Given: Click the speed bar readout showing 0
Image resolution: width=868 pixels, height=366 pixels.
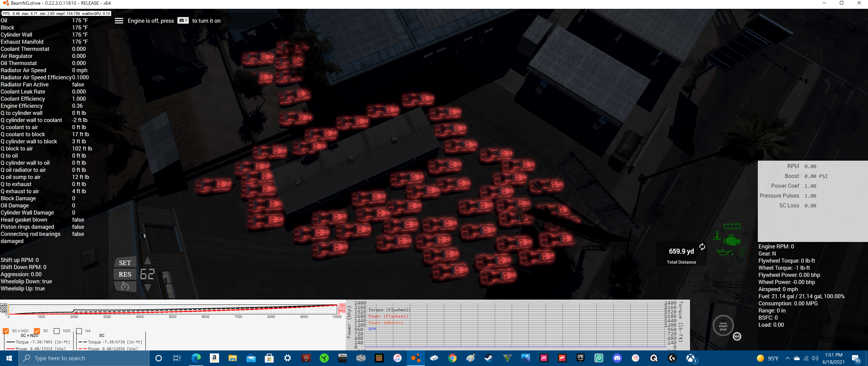Looking at the screenshot, I should [x=707, y=278].
